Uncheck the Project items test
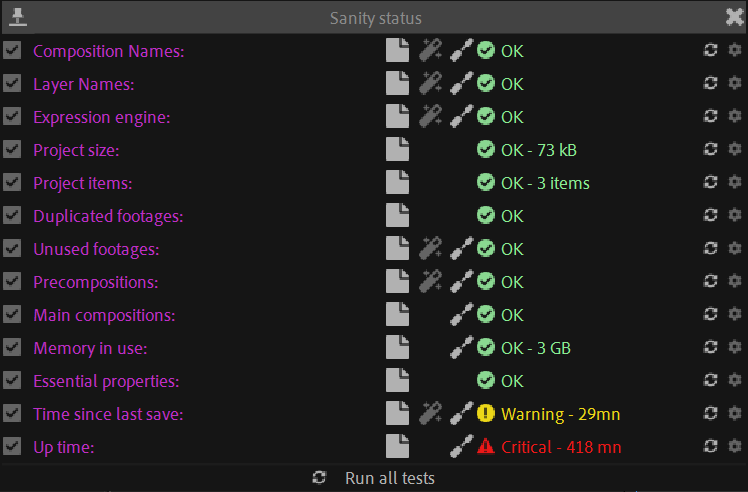 [12, 183]
